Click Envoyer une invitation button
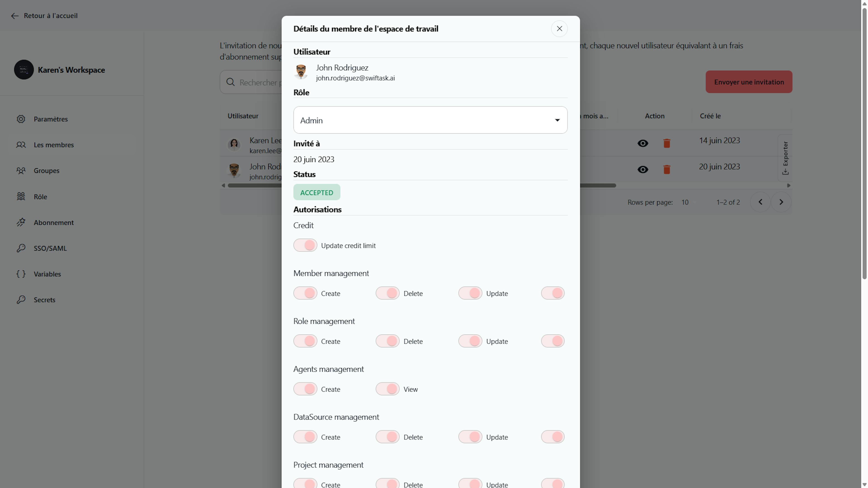Image resolution: width=868 pixels, height=488 pixels. coord(749,82)
